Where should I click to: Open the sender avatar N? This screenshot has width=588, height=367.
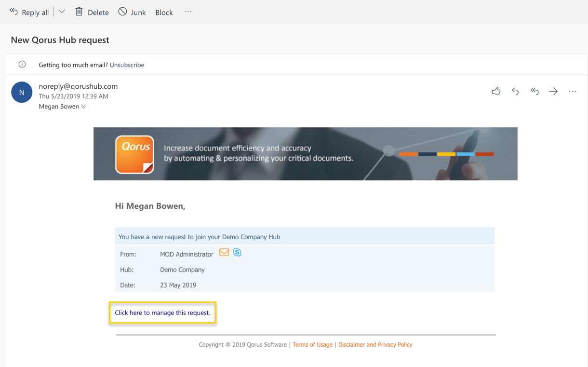pos(22,92)
